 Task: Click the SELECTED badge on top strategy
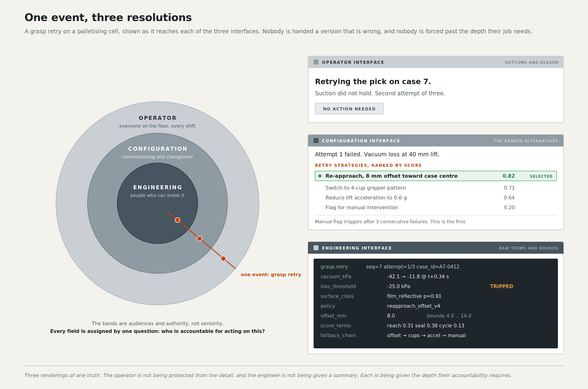pos(541,176)
